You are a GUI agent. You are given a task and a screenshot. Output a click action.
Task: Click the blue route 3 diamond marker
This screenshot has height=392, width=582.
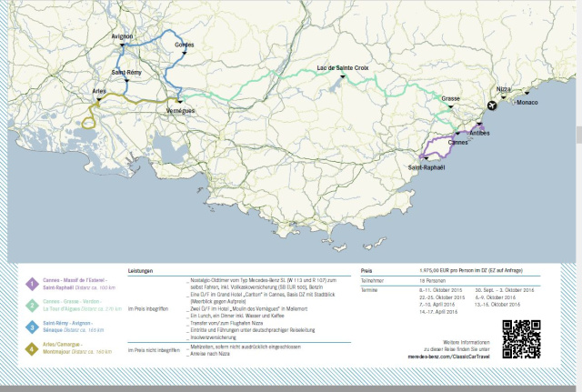(x=31, y=327)
